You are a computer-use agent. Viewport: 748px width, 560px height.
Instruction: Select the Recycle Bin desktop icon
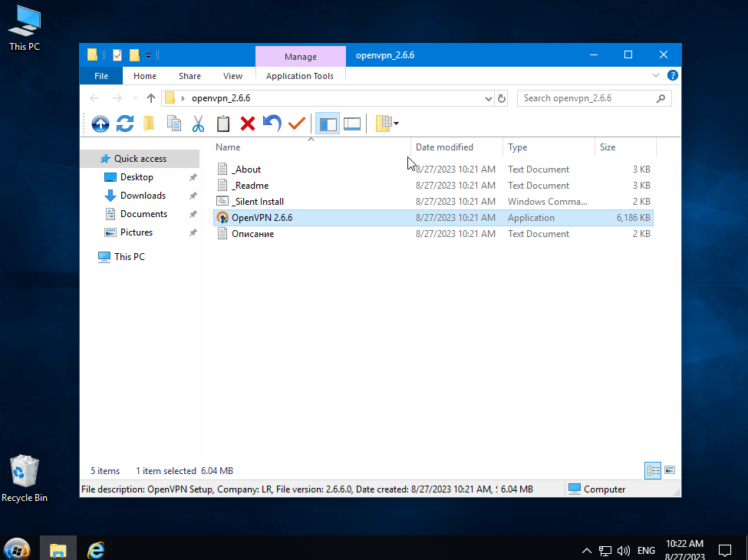click(x=25, y=479)
